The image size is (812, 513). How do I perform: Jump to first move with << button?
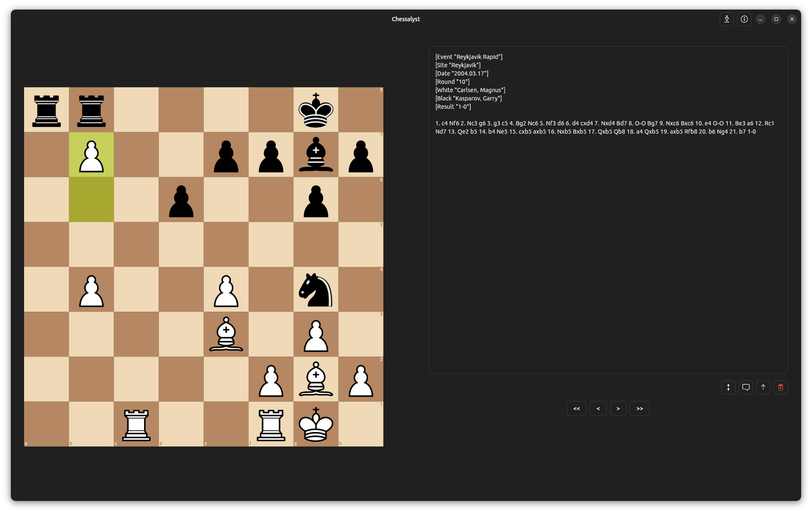tap(576, 408)
